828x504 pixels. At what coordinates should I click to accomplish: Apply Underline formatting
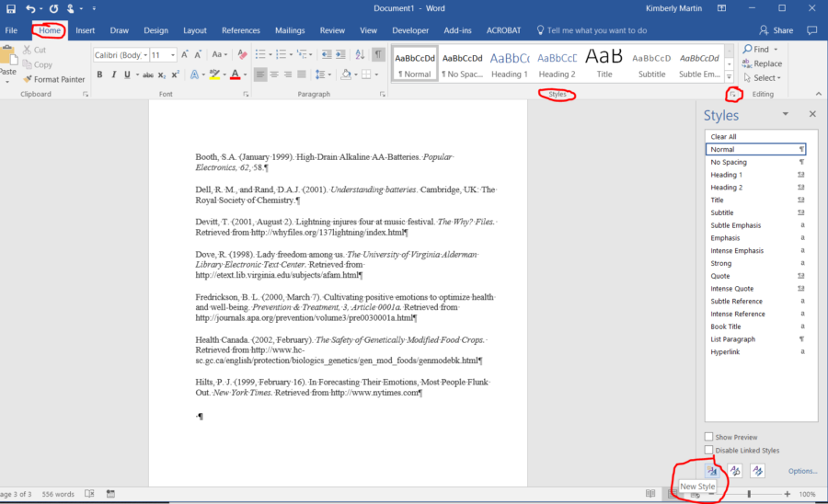pos(127,74)
